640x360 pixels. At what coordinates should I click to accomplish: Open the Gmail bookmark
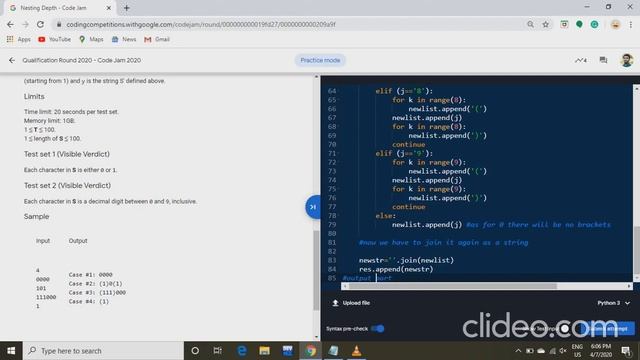157,39
